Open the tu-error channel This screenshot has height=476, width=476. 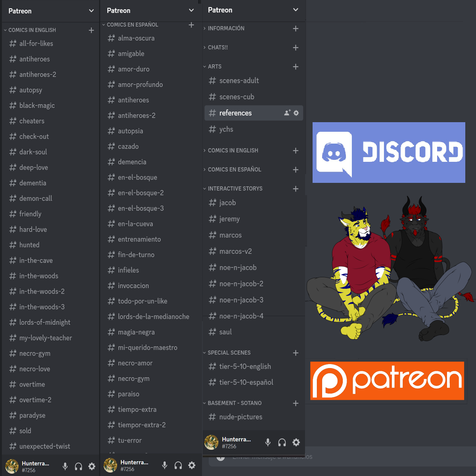[x=150, y=440]
